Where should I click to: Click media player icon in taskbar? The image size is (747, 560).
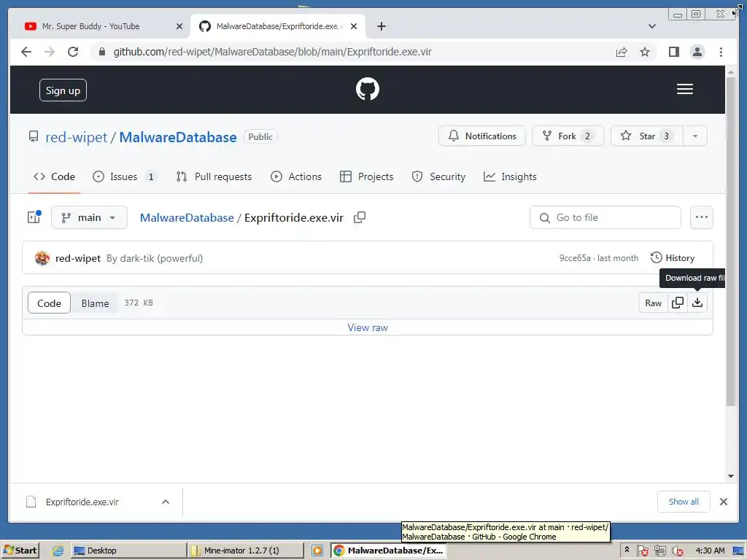(317, 551)
